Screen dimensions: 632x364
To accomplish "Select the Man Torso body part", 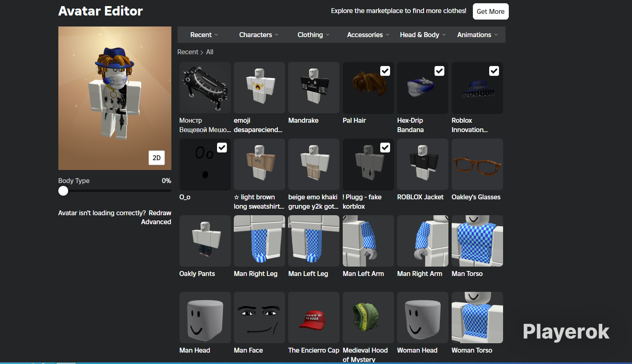I will (x=477, y=241).
